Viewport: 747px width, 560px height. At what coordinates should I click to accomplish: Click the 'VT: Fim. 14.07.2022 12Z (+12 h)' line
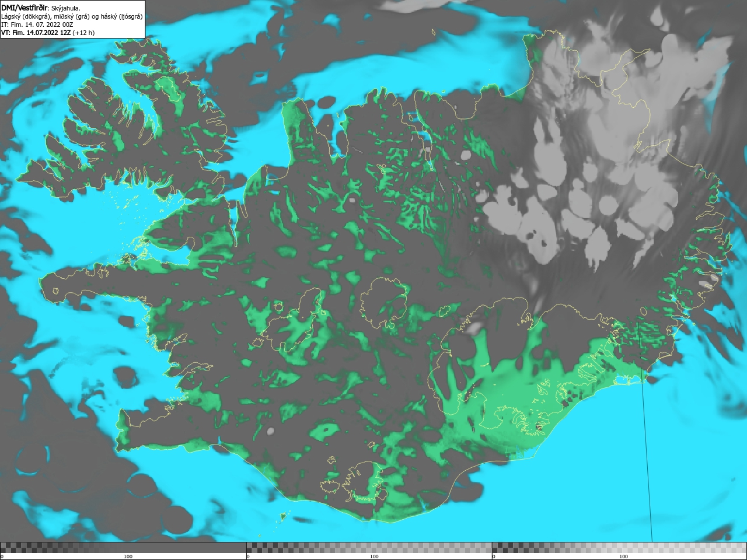click(x=48, y=33)
